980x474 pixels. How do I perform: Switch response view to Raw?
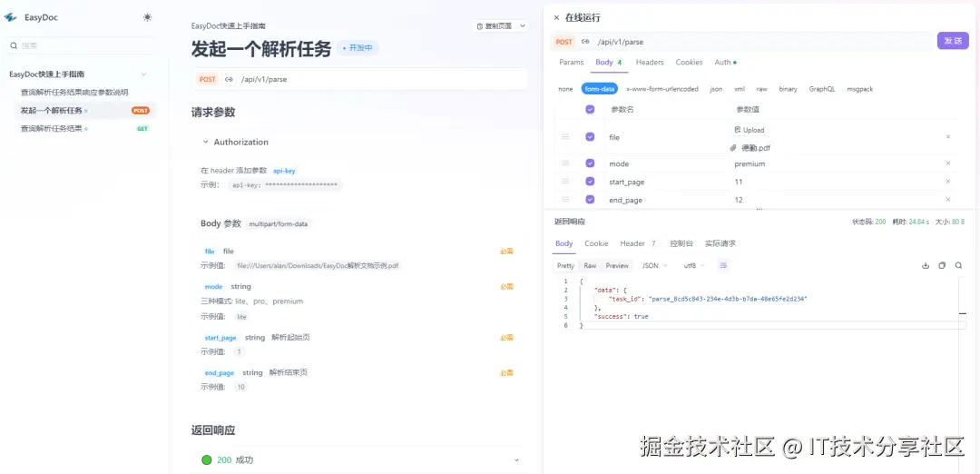(590, 266)
